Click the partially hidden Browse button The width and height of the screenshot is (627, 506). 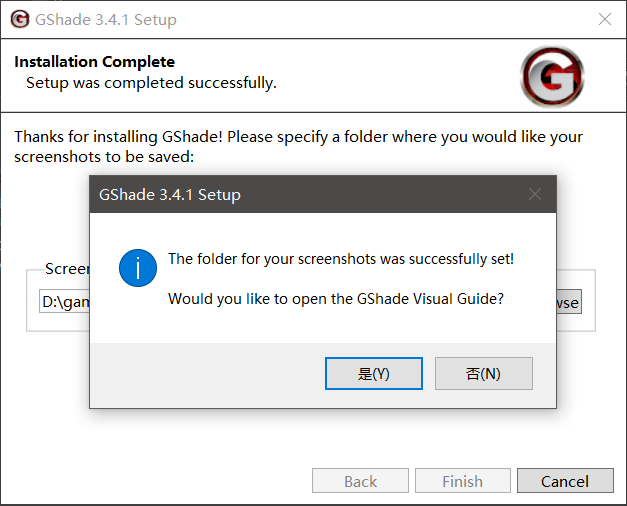pos(569,302)
